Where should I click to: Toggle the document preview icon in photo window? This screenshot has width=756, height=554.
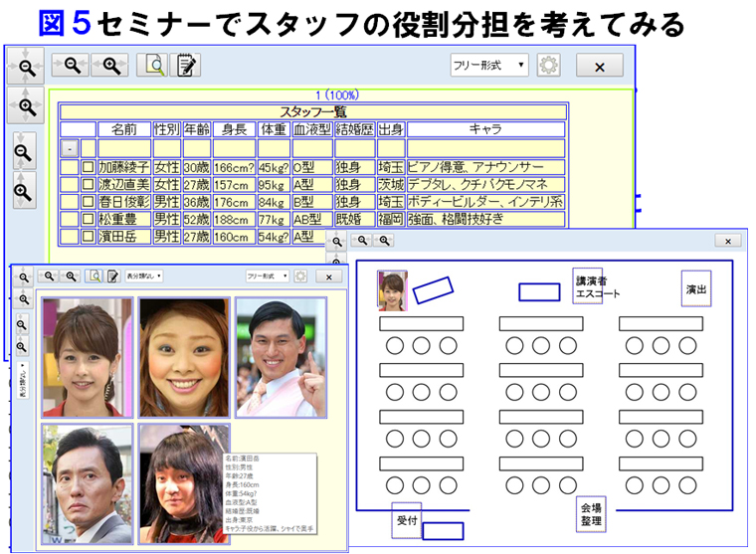click(94, 276)
